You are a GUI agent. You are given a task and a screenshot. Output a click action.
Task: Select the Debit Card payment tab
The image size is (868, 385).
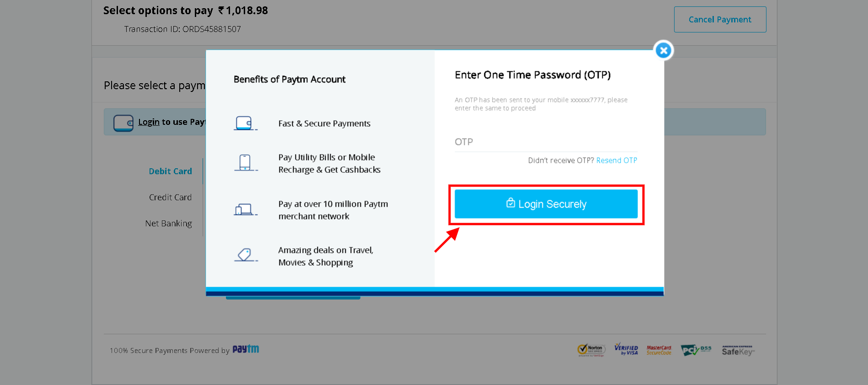coord(170,171)
